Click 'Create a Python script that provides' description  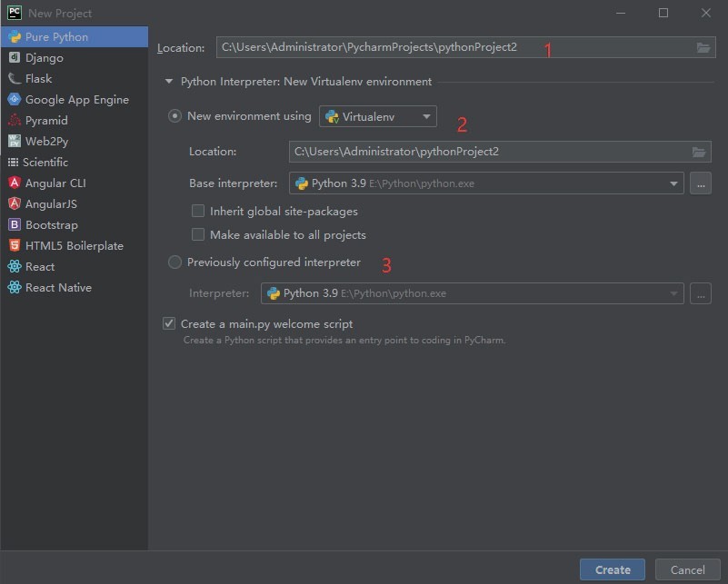pos(344,340)
